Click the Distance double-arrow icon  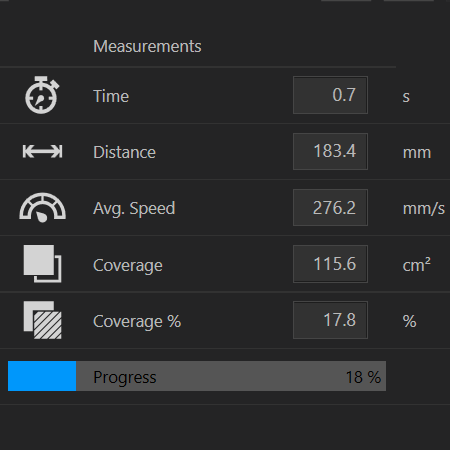coord(42,151)
